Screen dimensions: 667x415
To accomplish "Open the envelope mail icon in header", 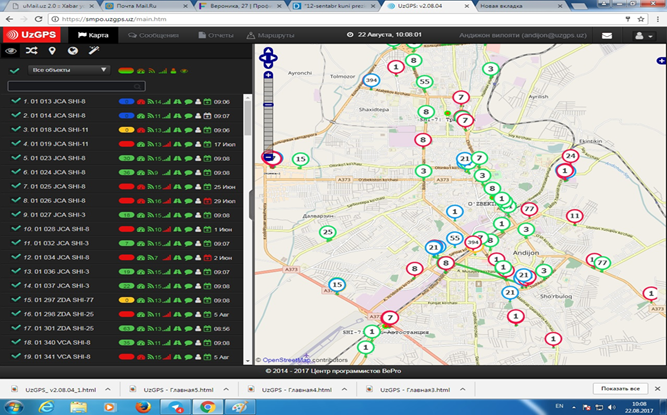I will pyautogui.click(x=606, y=35).
